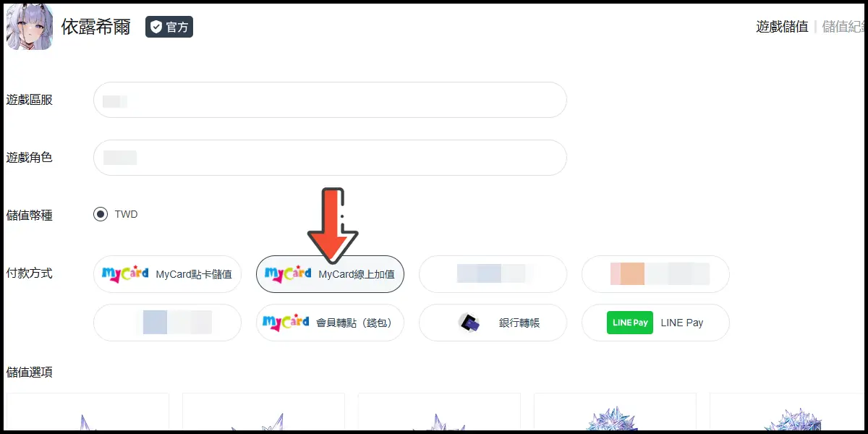
Task: Switch to the 遊戲儲值 tab
Action: 782,27
